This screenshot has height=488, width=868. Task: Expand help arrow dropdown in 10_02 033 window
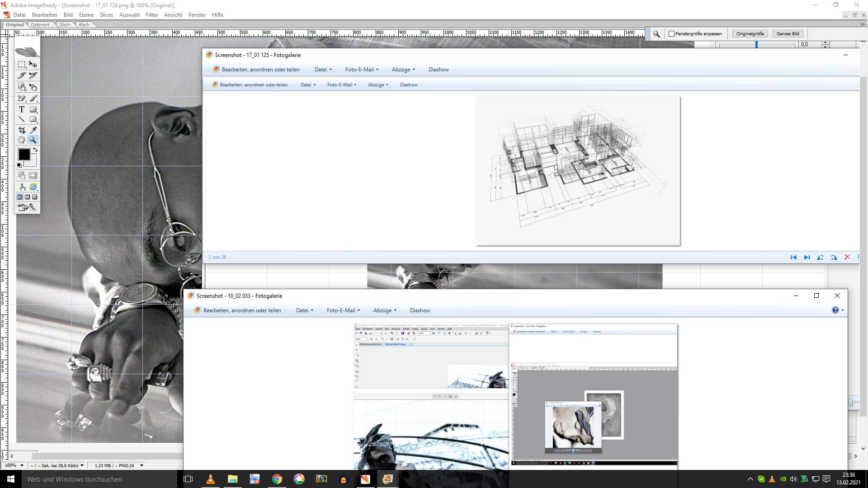pyautogui.click(x=842, y=310)
